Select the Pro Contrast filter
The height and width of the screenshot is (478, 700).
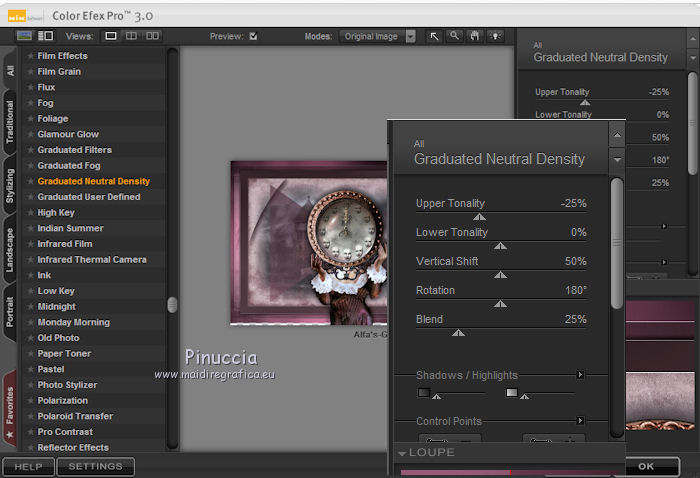tap(66, 432)
